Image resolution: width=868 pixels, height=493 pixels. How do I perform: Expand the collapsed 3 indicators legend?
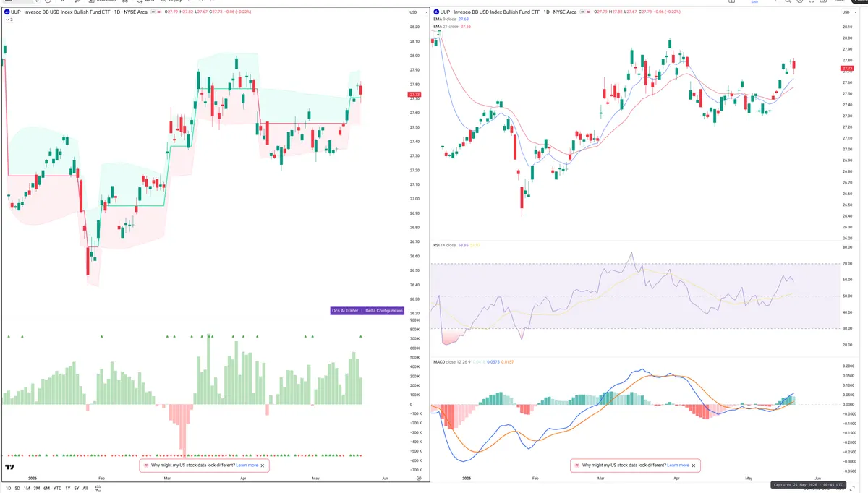coord(9,20)
